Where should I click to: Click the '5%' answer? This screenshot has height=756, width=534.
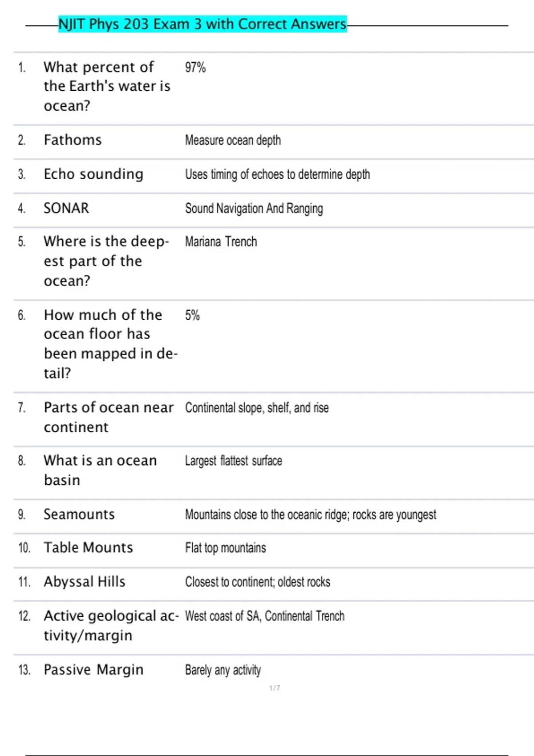192,315
